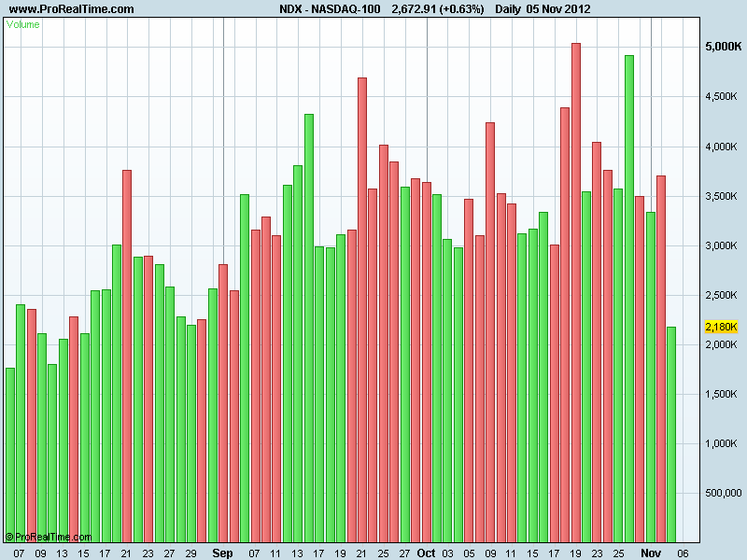Click the 1,500K y-axis label
747x560 pixels.
pos(721,394)
